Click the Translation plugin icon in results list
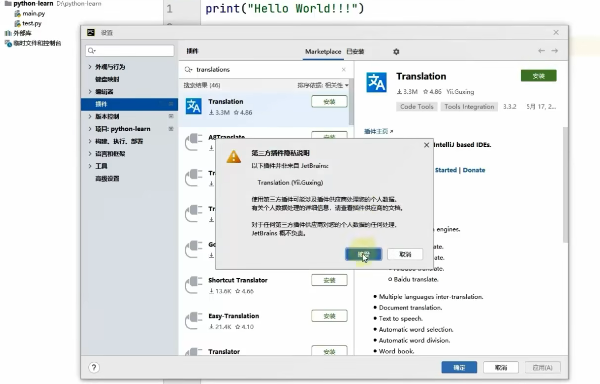 (x=194, y=106)
